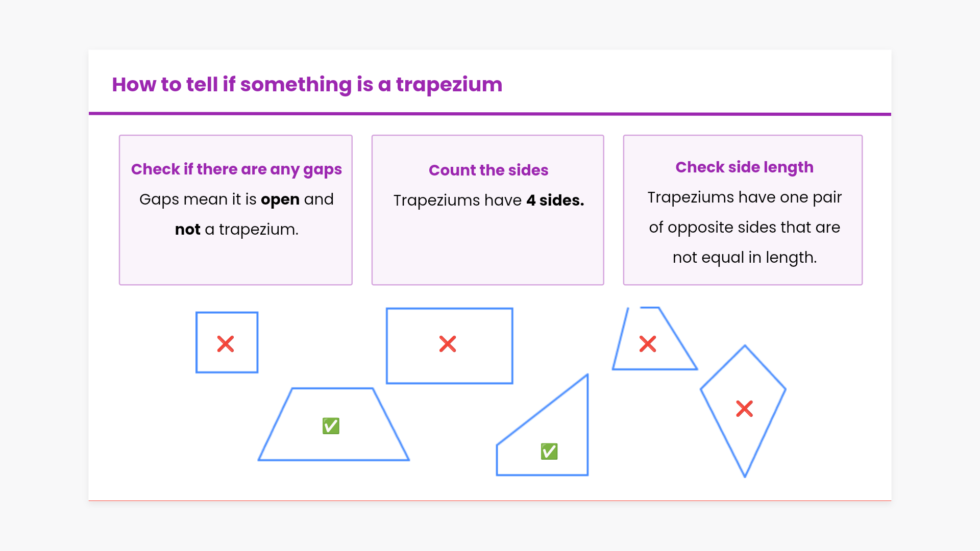Select the "Check side length" heading
The width and height of the screenshot is (980, 551).
pos(744,167)
